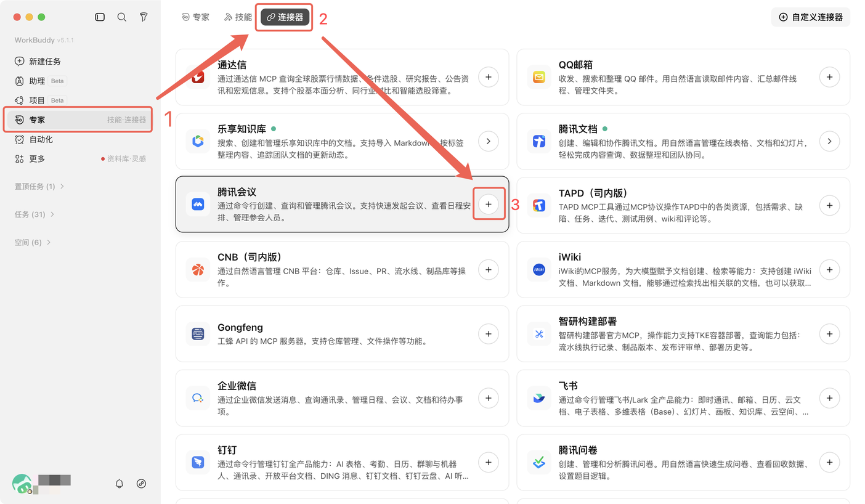Click the 飞书 card title
This screenshot has height=504, width=865.
[x=568, y=386]
